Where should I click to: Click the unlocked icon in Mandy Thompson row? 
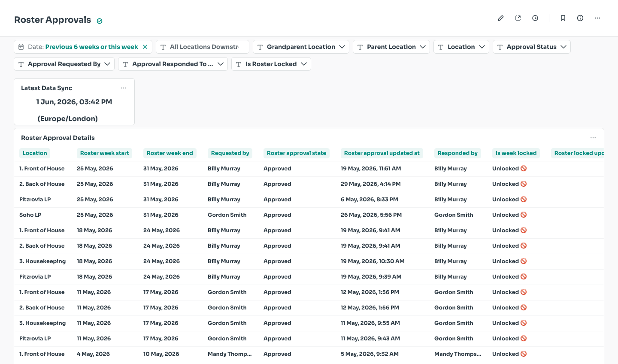pos(524,354)
